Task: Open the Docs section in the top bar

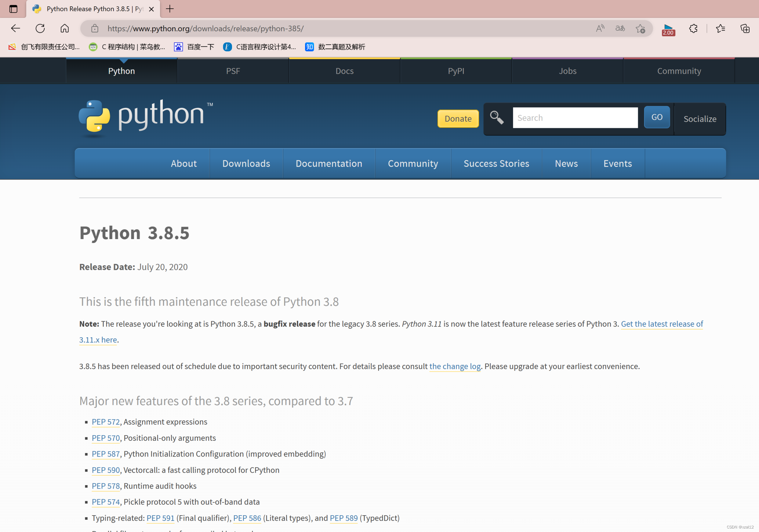Action: click(x=344, y=71)
